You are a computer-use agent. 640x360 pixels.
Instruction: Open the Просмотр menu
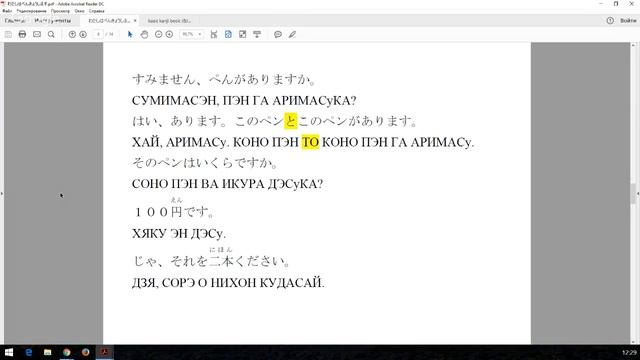click(x=60, y=11)
